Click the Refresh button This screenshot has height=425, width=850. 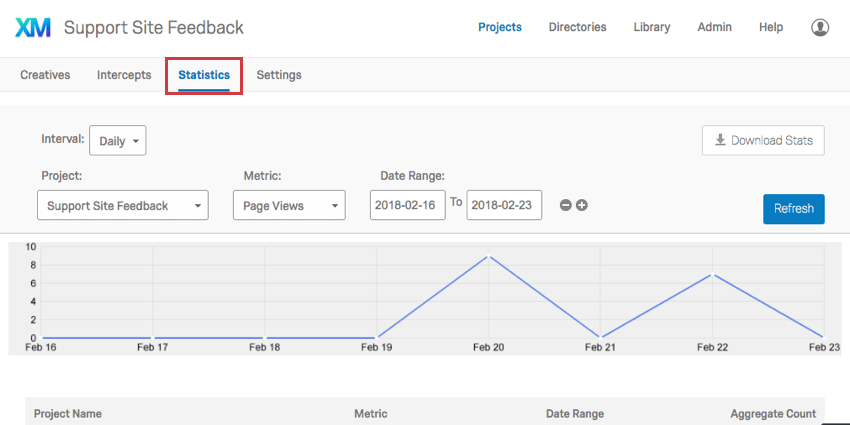tap(793, 209)
